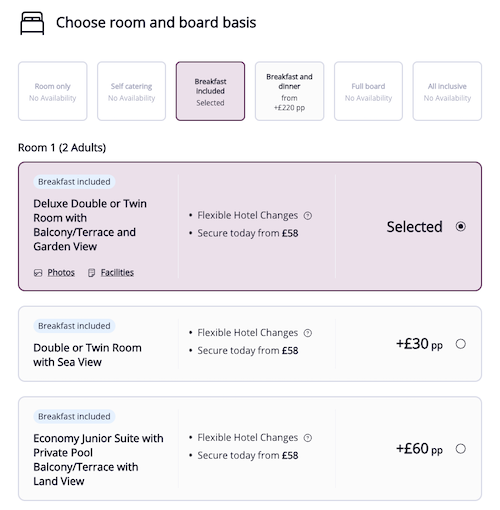The width and height of the screenshot is (500, 510).
Task: Click the facilities document icon
Action: coord(91,273)
